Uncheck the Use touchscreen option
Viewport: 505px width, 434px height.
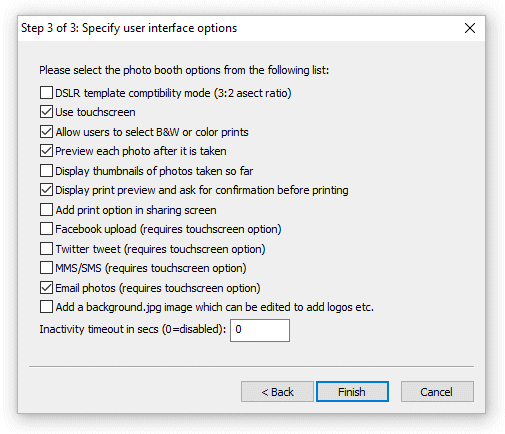[46, 112]
